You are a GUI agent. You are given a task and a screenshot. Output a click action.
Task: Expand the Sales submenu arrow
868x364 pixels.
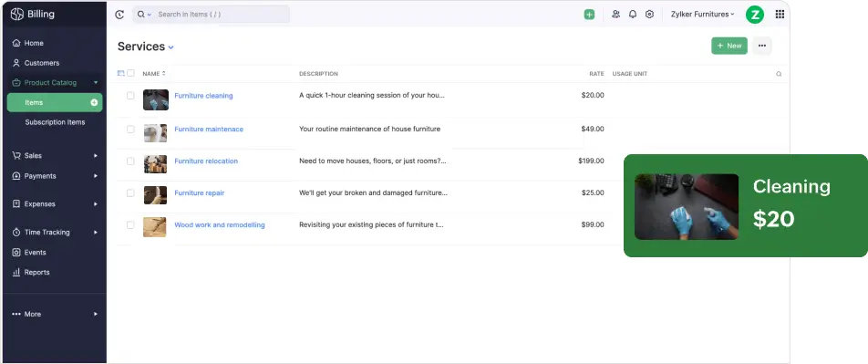96,156
